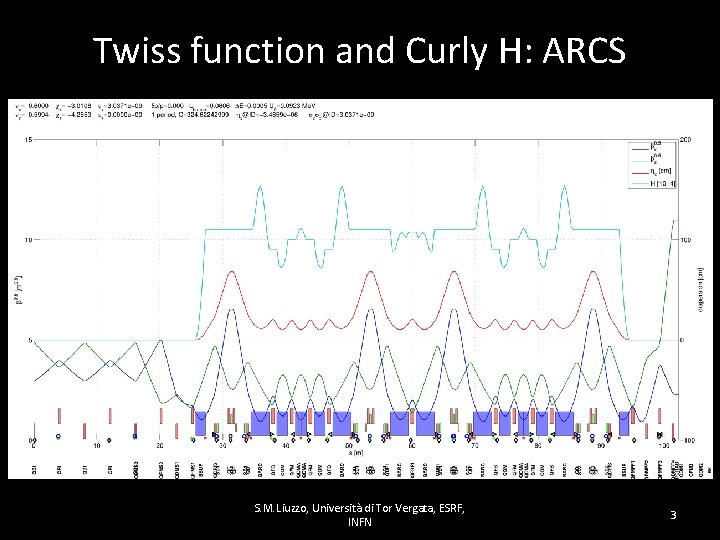Click right axis tick label 100 beside the plot
Screen dimensions: 720x540
click(686, 240)
